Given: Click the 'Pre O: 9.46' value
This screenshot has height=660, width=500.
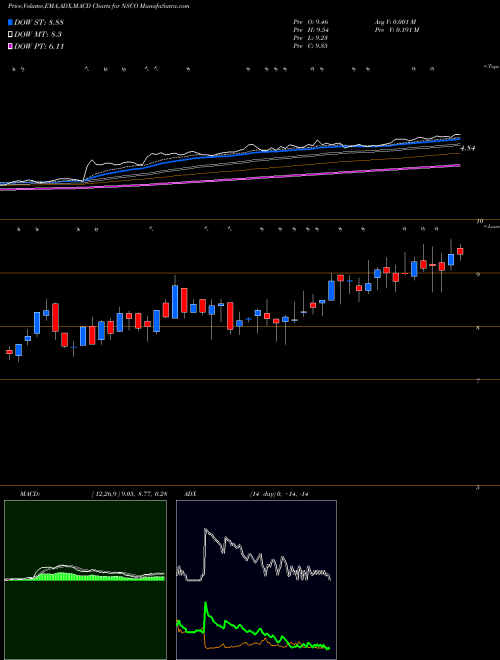Looking at the screenshot, I should [311, 22].
